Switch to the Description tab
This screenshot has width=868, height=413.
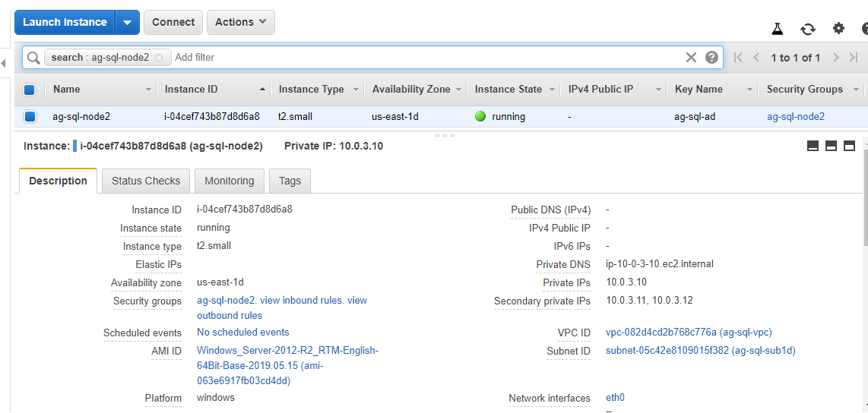pos(58,181)
